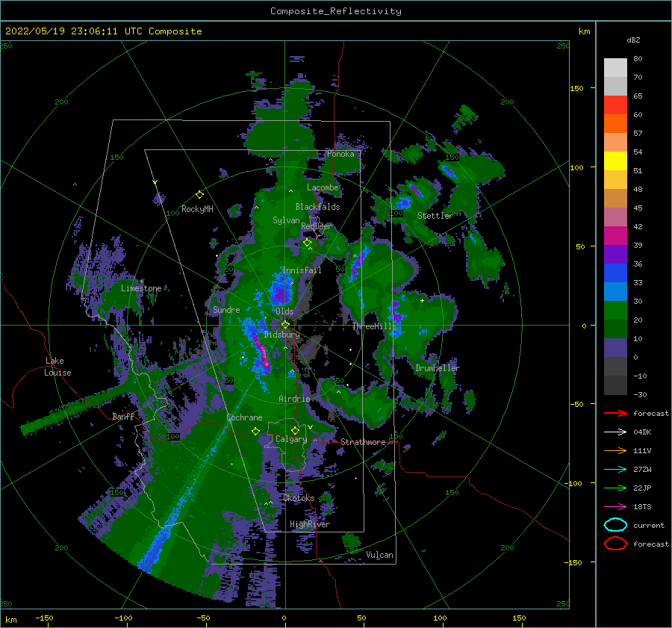The image size is (672, 628).
Task: Click the Stettler town label
Action: [435, 216]
